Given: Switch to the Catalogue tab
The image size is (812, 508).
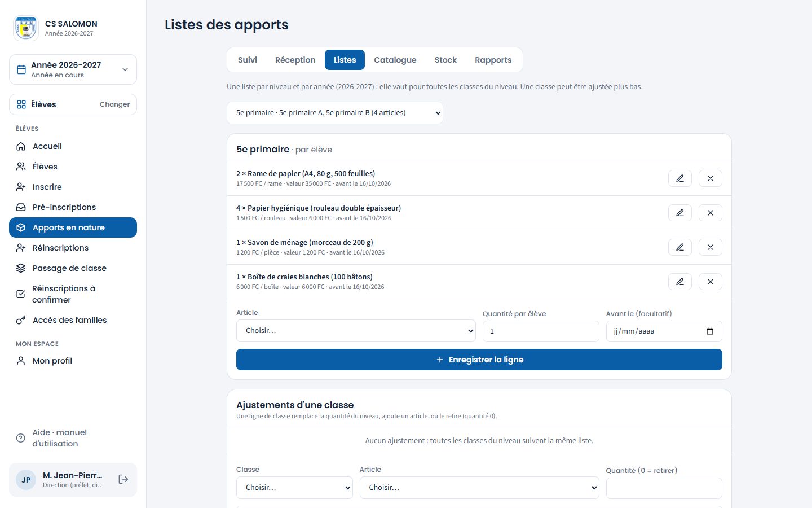Looking at the screenshot, I should click(395, 60).
